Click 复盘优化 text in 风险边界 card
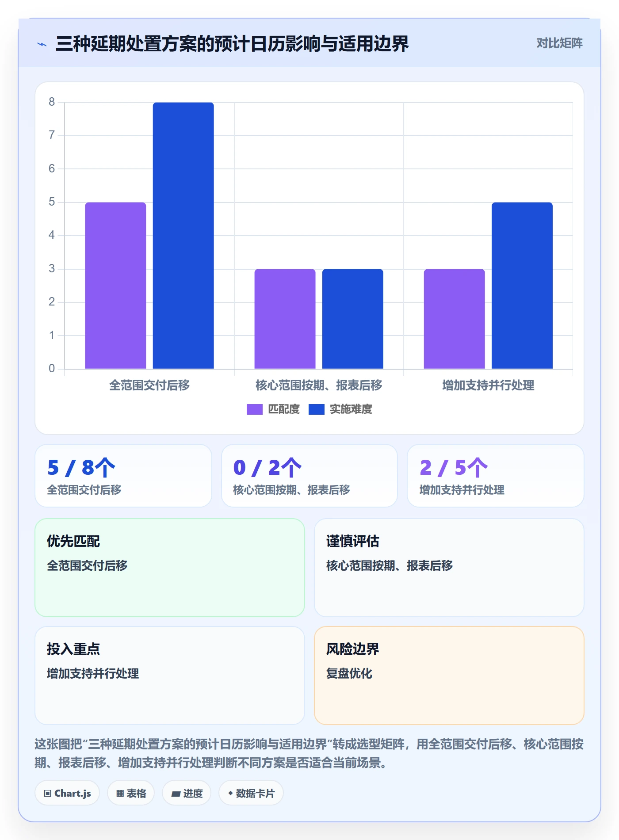 click(349, 673)
